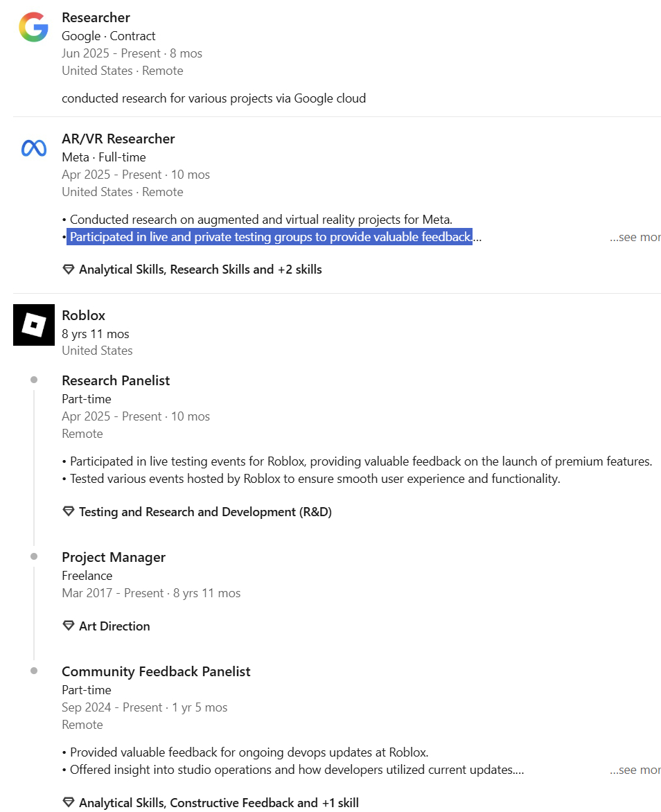The width and height of the screenshot is (661, 812).
Task: Click the Meta company logo
Action: pos(33,148)
